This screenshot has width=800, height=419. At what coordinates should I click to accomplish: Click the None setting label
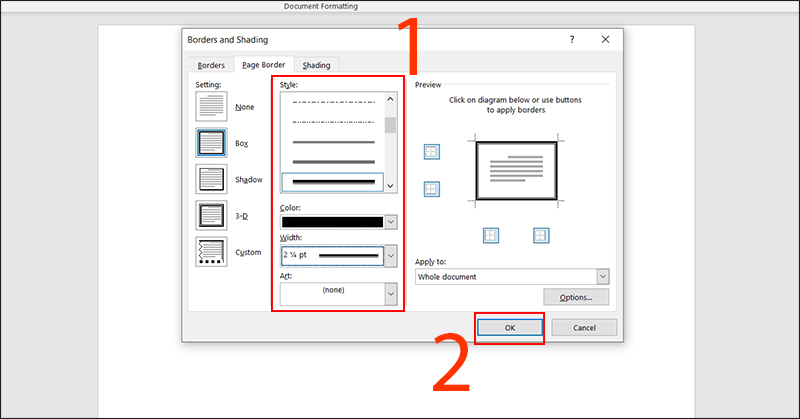244,107
